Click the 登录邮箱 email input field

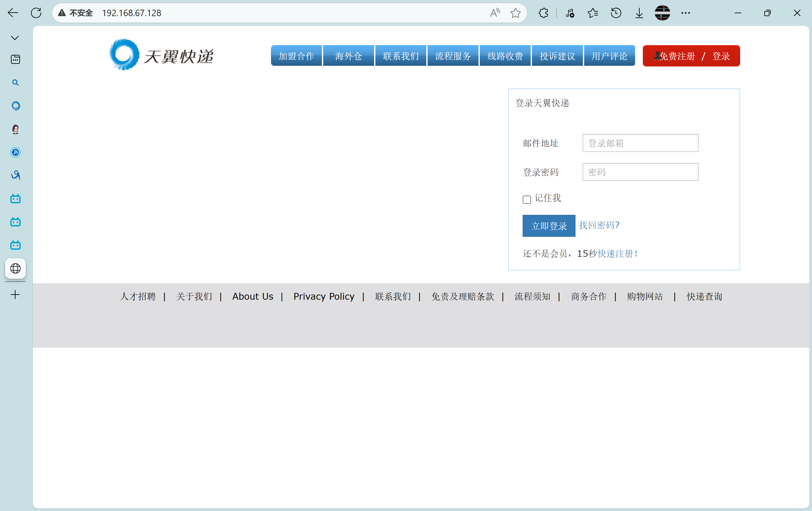(640, 143)
